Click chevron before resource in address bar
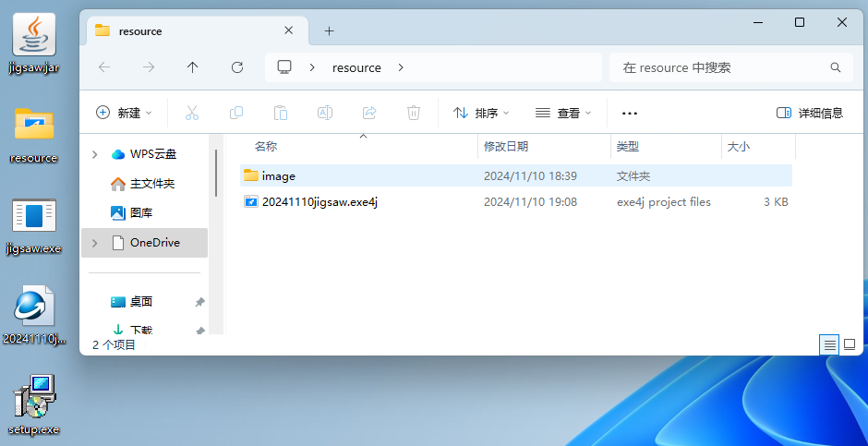868x446 pixels. [312, 67]
